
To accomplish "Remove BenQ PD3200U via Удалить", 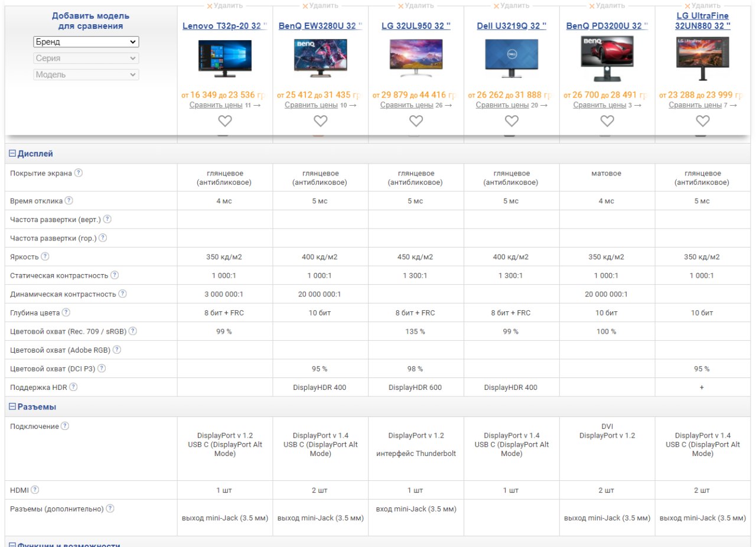I will coord(607,5).
